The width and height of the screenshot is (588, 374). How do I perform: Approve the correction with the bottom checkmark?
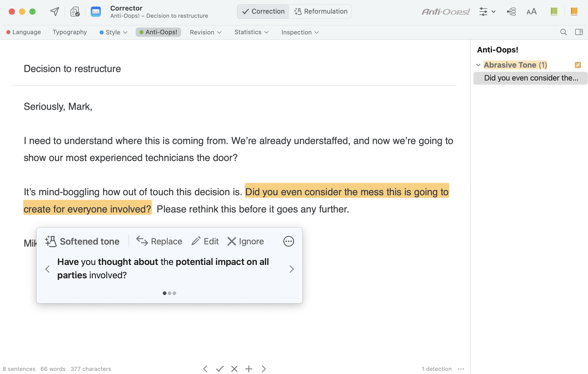tap(220, 369)
